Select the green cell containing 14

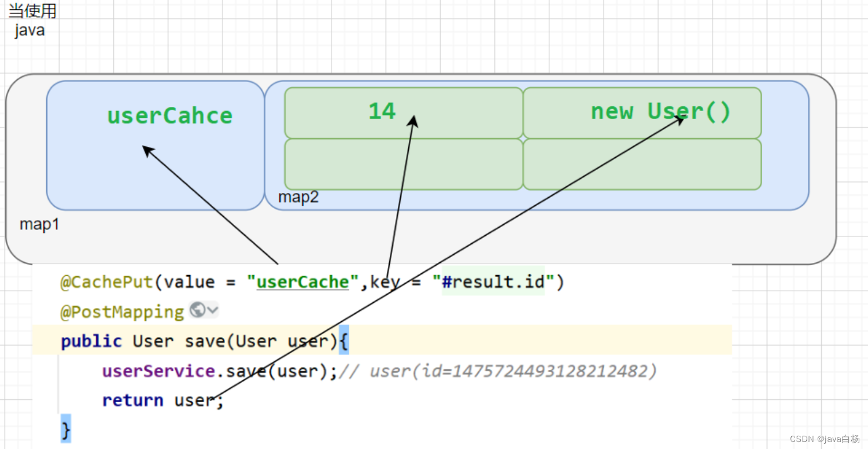404,113
